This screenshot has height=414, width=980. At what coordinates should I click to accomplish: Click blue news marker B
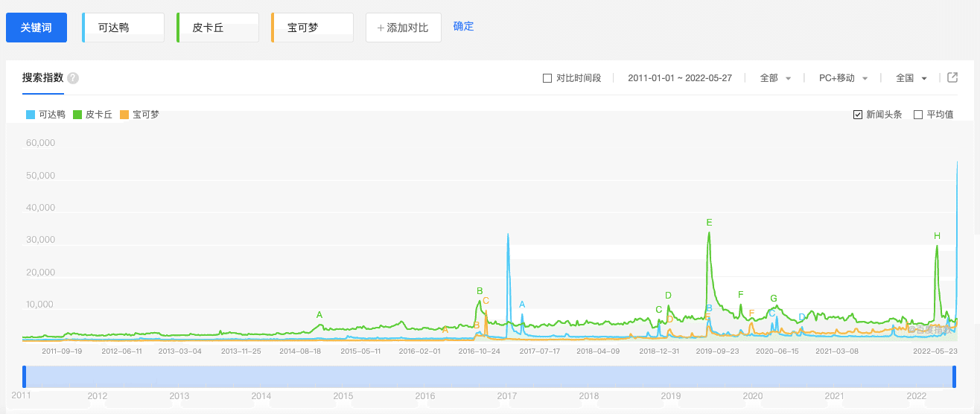709,308
